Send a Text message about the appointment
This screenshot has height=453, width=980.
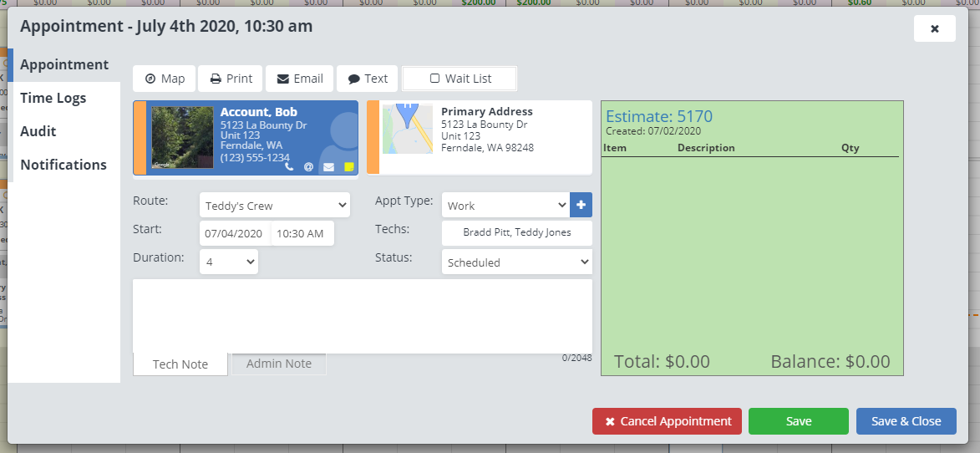pos(368,79)
